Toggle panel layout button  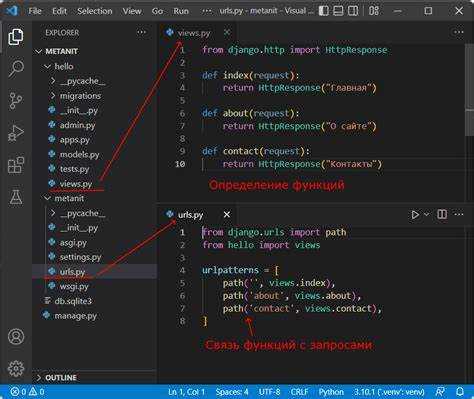pos(338,11)
